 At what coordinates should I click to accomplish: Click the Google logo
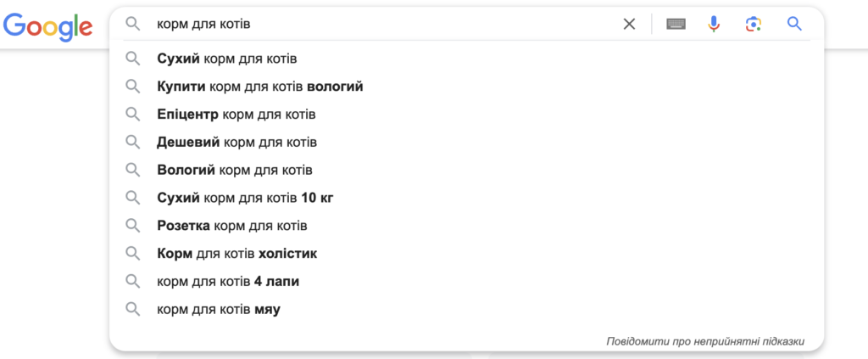click(x=47, y=25)
